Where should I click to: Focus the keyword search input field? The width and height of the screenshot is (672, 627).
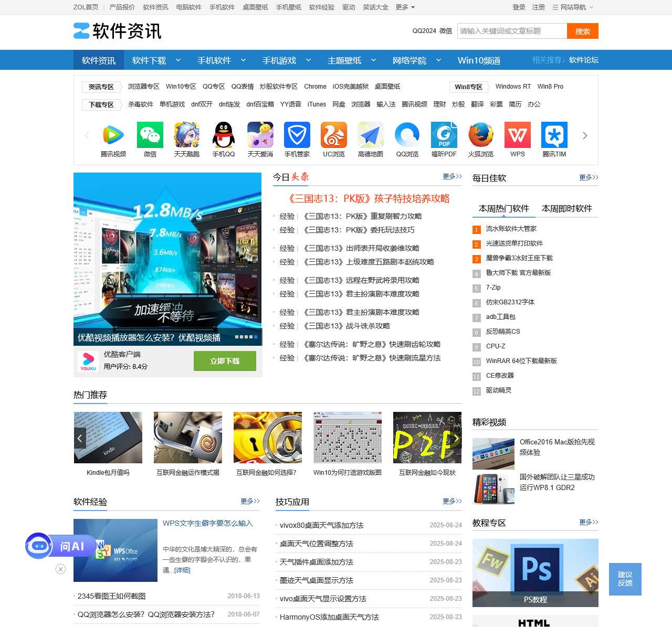click(x=512, y=31)
